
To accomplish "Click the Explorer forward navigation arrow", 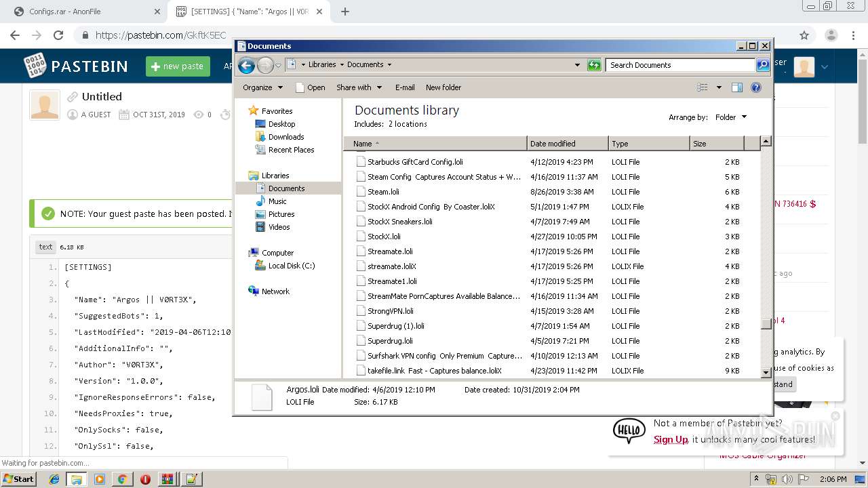I will (x=265, y=65).
